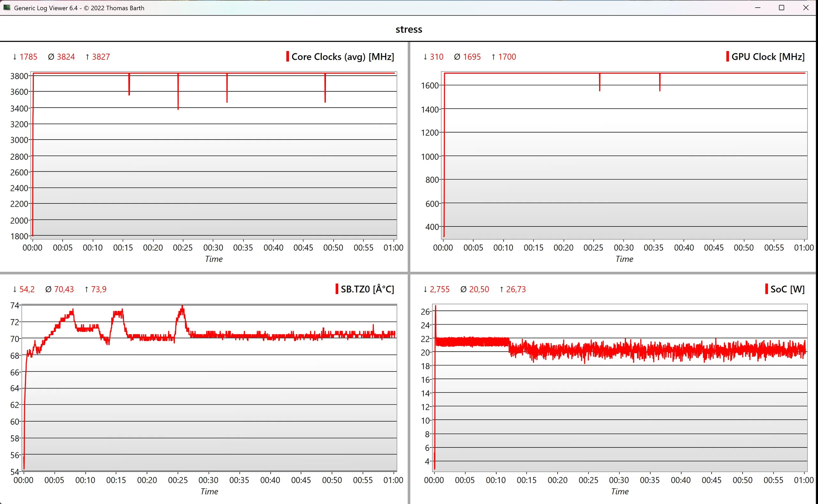This screenshot has height=504, width=818.
Task: Click the GPU Clock [MHz] legend label
Action: tap(768, 57)
